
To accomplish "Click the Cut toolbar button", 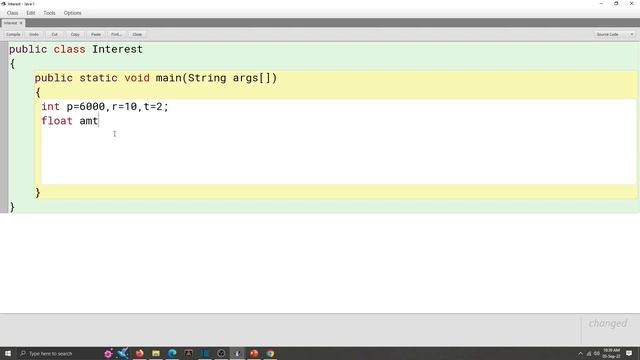I will coord(54,35).
